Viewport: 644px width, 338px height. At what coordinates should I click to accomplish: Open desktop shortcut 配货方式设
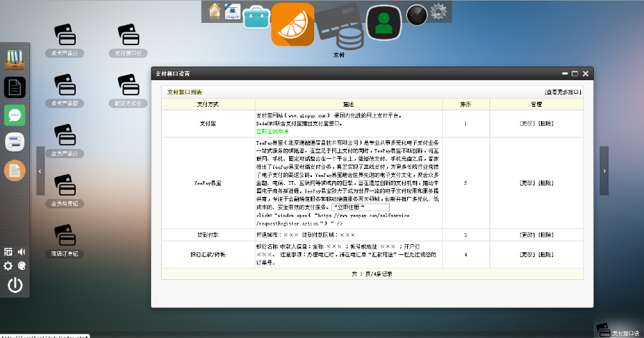tap(128, 90)
